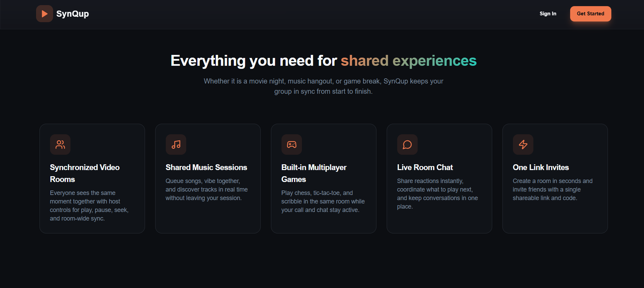Click the 'Whether it is a movie night' subtitle
The height and width of the screenshot is (288, 644).
[x=323, y=86]
